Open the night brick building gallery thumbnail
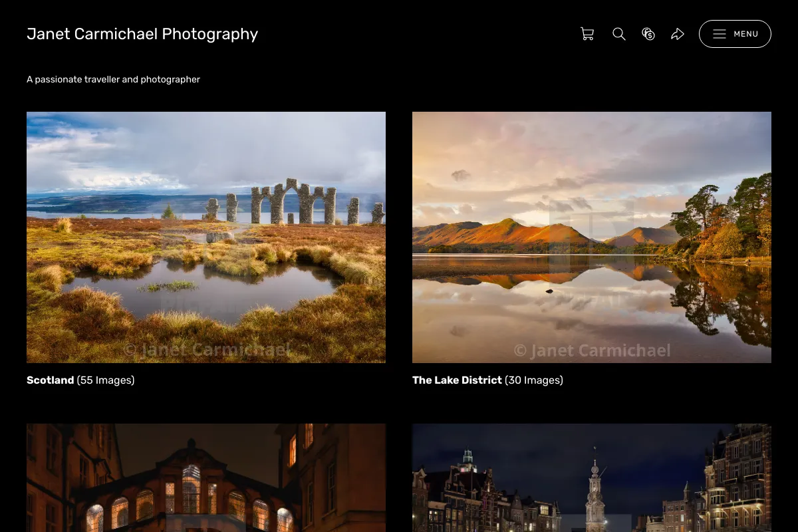This screenshot has height=532, width=798. [206, 478]
